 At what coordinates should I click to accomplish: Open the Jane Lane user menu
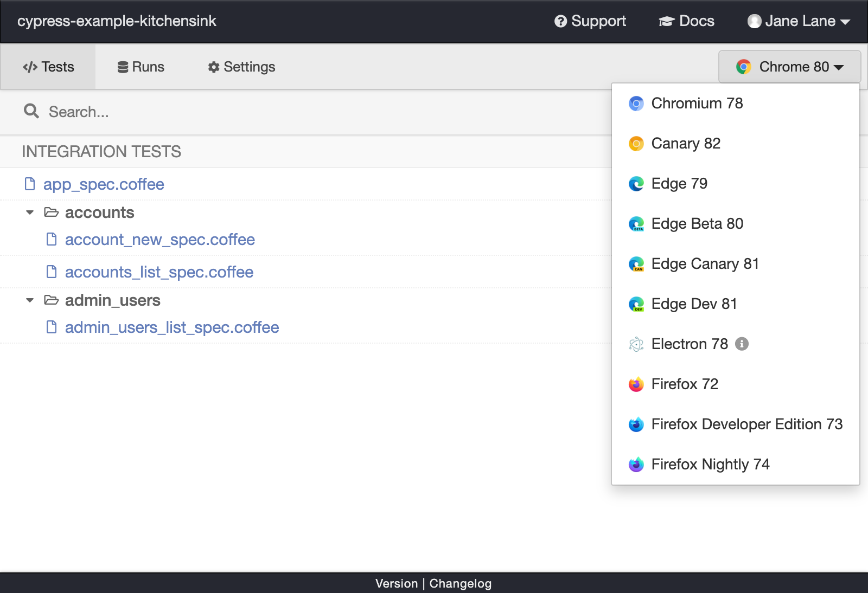click(799, 21)
